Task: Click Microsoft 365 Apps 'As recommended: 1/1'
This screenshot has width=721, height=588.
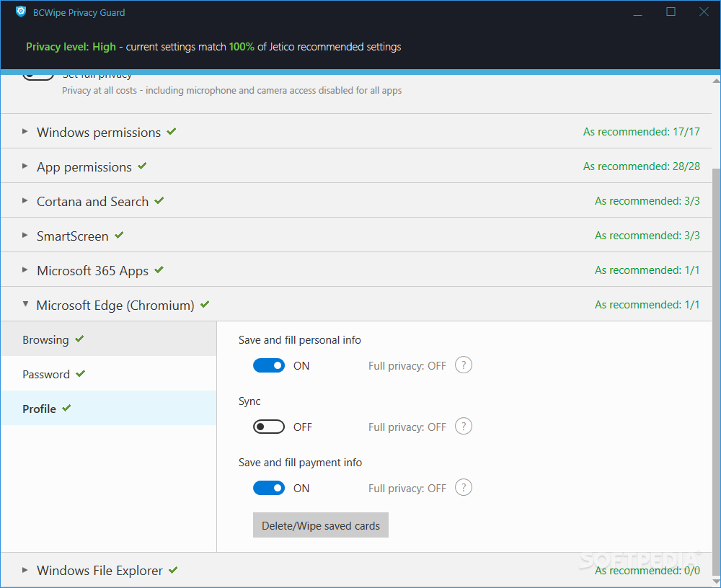Action: (647, 270)
